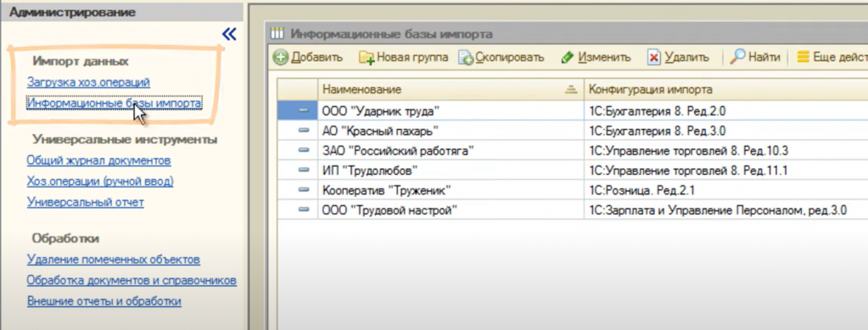Click the window icon beside Информационные базы импорта title
Image resolution: width=868 pixels, height=330 pixels.
coord(277,34)
